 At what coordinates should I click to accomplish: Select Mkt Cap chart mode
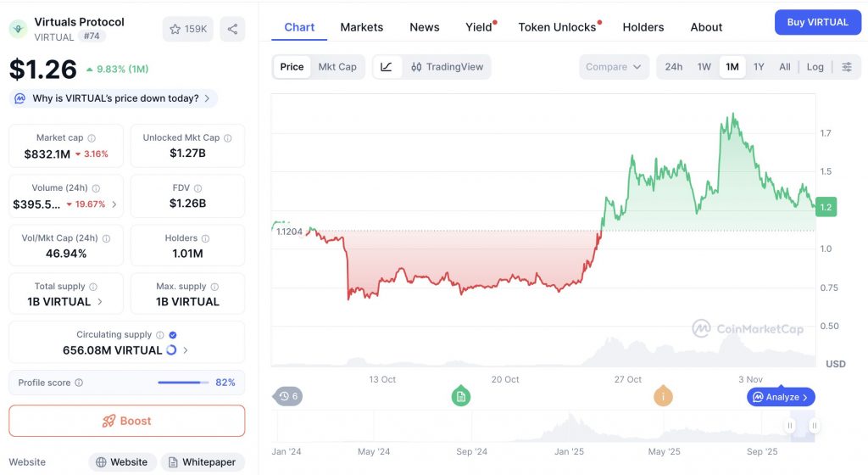[337, 67]
